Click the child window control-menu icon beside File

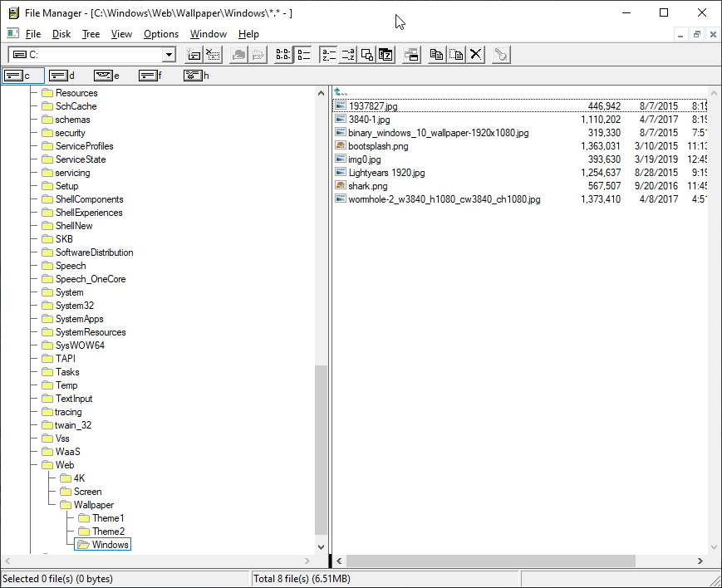(x=13, y=33)
